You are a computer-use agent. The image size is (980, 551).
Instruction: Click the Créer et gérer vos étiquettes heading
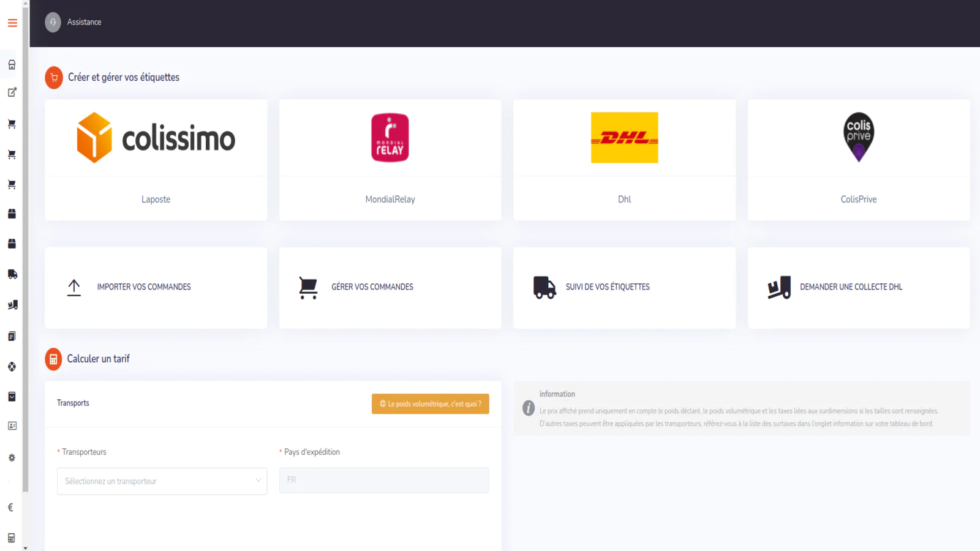coord(124,78)
